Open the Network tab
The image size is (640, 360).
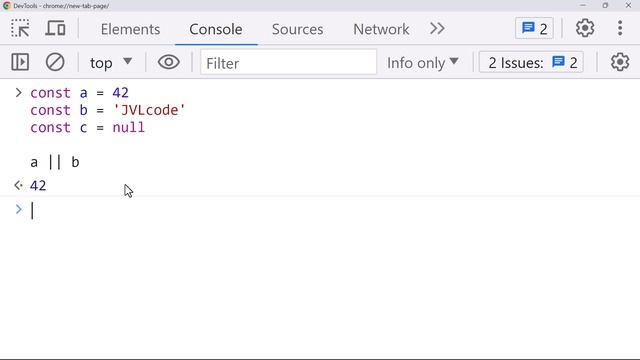[x=381, y=29]
